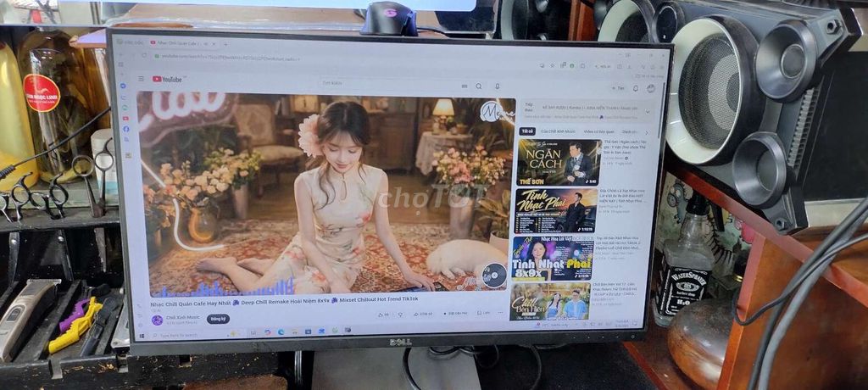Select the Của Chill Xinh Music chip
868x390 pixels.
pyautogui.click(x=558, y=131)
